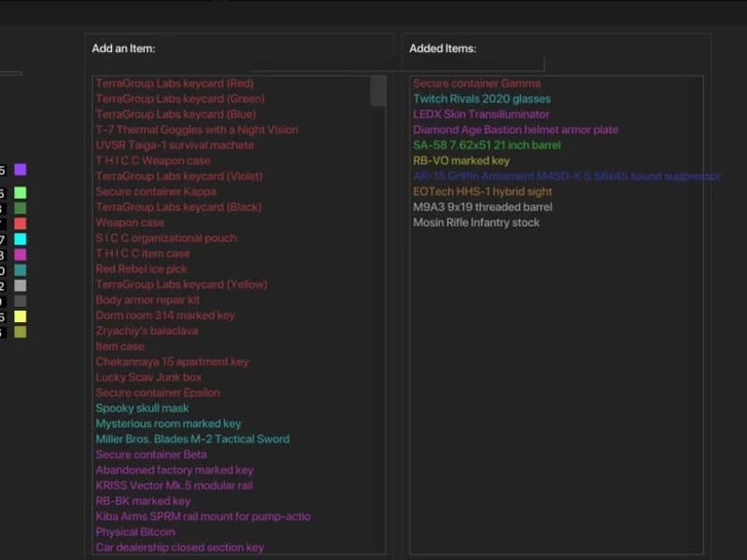Select Physical Bitcoin
The image size is (747, 560).
tap(135, 532)
